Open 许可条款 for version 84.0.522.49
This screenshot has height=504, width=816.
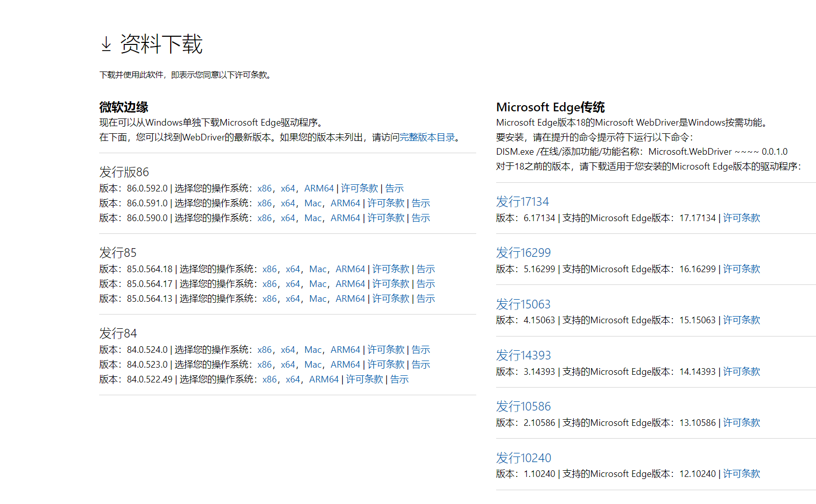click(x=365, y=379)
